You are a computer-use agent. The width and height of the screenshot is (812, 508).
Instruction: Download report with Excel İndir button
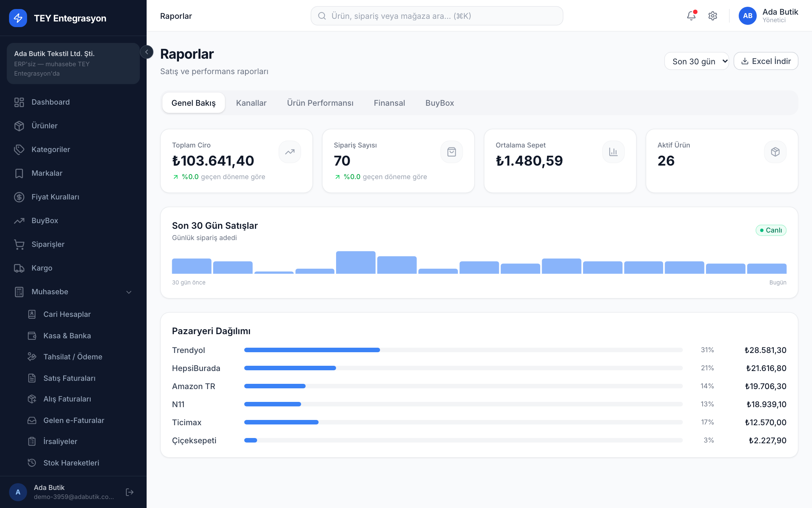pyautogui.click(x=766, y=61)
